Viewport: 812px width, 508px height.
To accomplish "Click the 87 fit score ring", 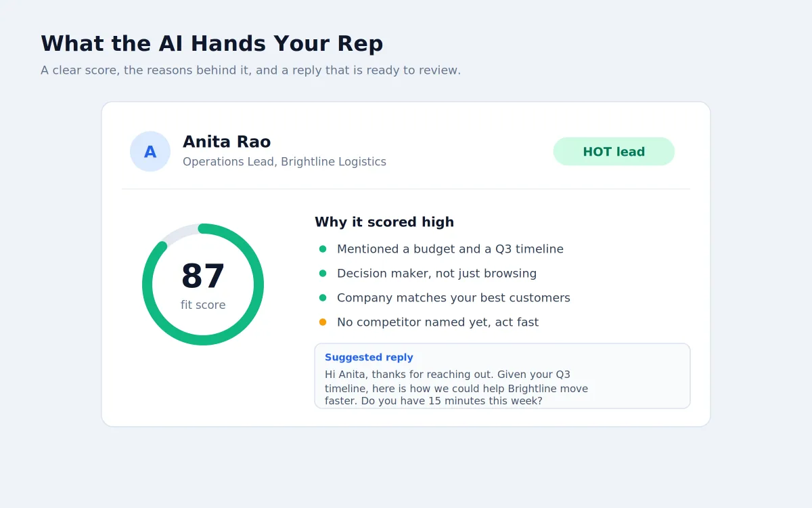I will (x=203, y=284).
